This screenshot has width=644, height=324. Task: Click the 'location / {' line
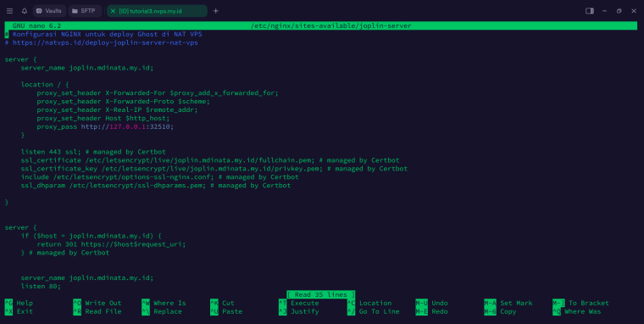click(x=45, y=85)
